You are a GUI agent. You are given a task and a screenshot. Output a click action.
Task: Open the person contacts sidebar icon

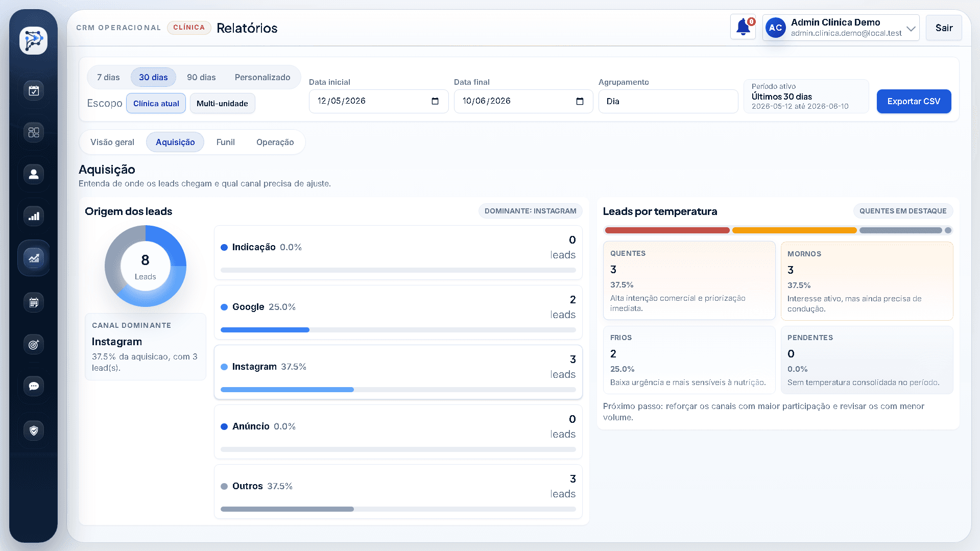pyautogui.click(x=34, y=174)
